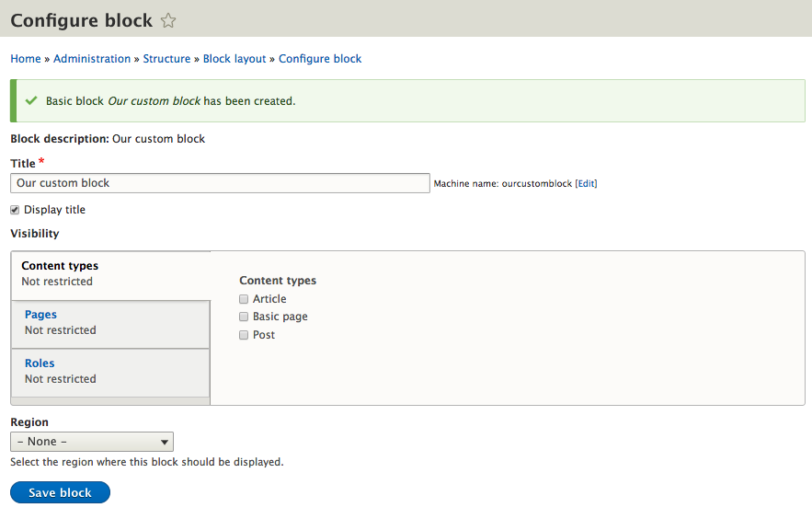Return to Block layout page

click(234, 59)
